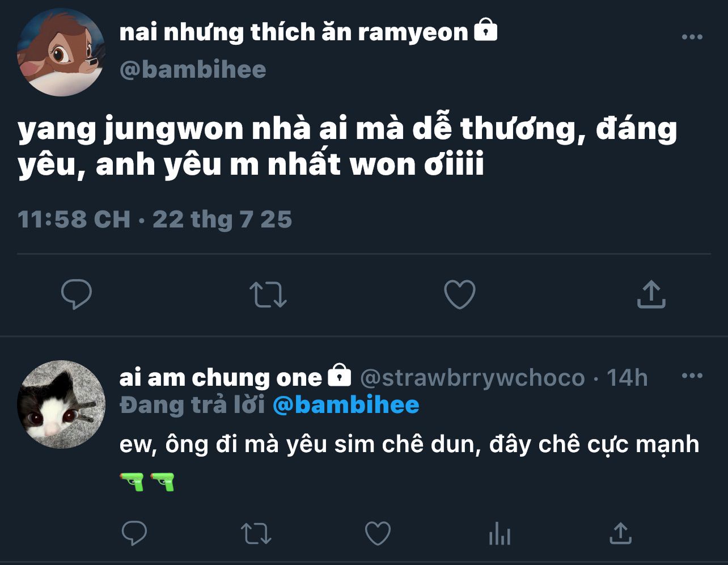Open more options for main tweet

tap(692, 37)
